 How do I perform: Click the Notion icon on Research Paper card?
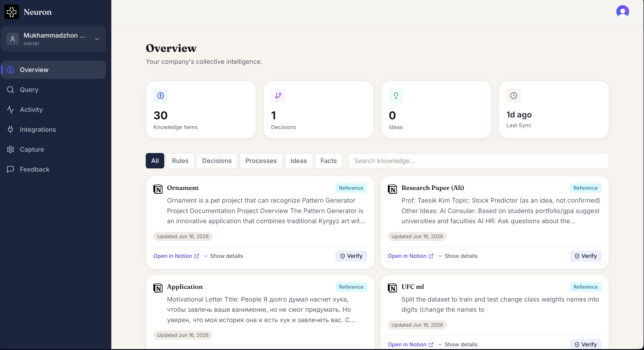click(x=392, y=189)
